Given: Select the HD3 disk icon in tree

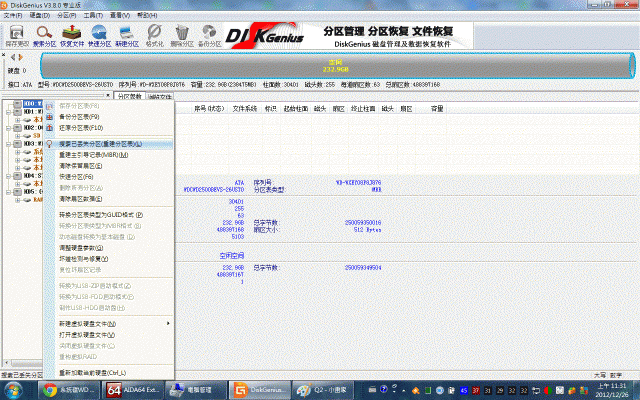Looking at the screenshot, I should click(17, 144).
